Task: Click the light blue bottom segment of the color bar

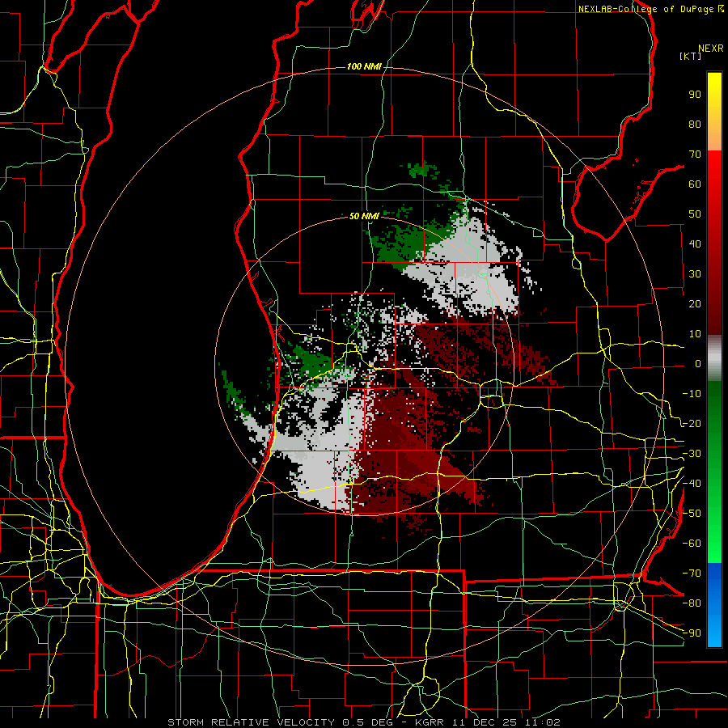Action: point(714,632)
